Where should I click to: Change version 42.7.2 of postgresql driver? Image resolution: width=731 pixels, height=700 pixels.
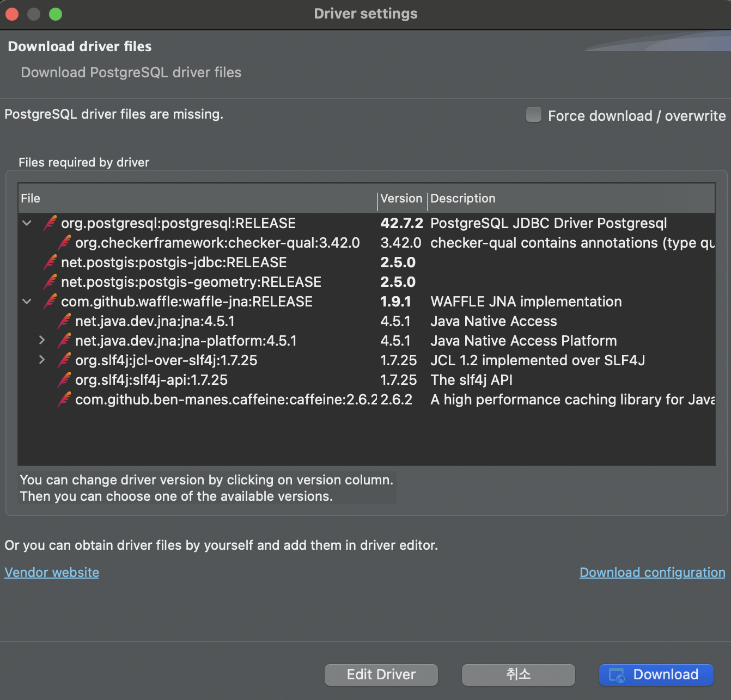(402, 223)
